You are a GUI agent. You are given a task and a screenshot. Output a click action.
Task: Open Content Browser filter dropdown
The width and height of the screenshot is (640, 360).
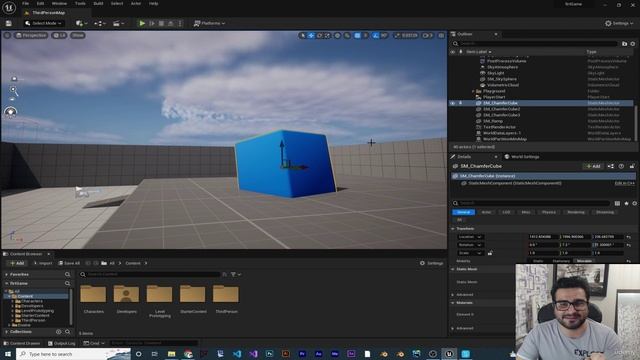point(236,275)
